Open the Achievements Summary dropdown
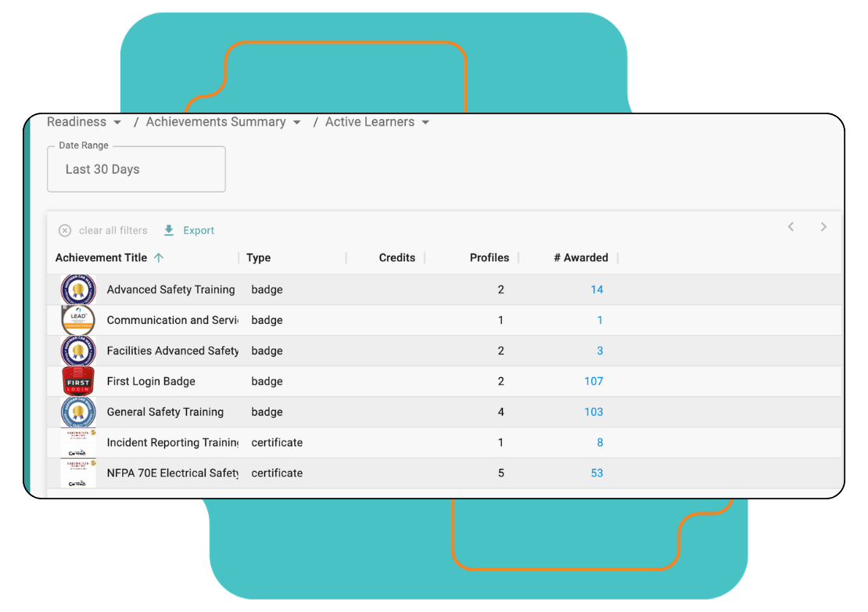The image size is (868, 612). [x=296, y=123]
